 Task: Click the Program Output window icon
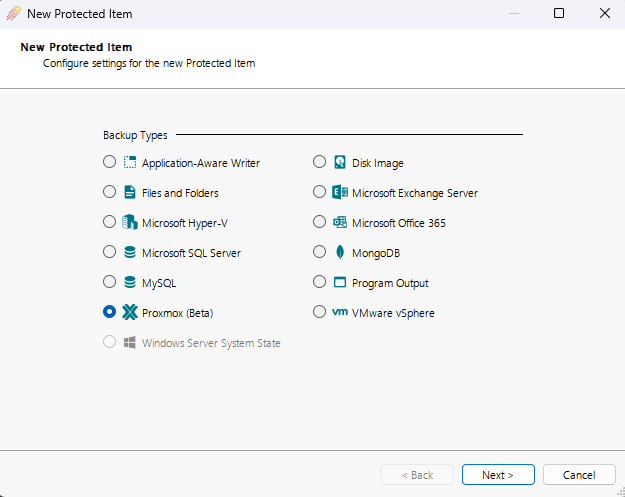pyautogui.click(x=340, y=282)
